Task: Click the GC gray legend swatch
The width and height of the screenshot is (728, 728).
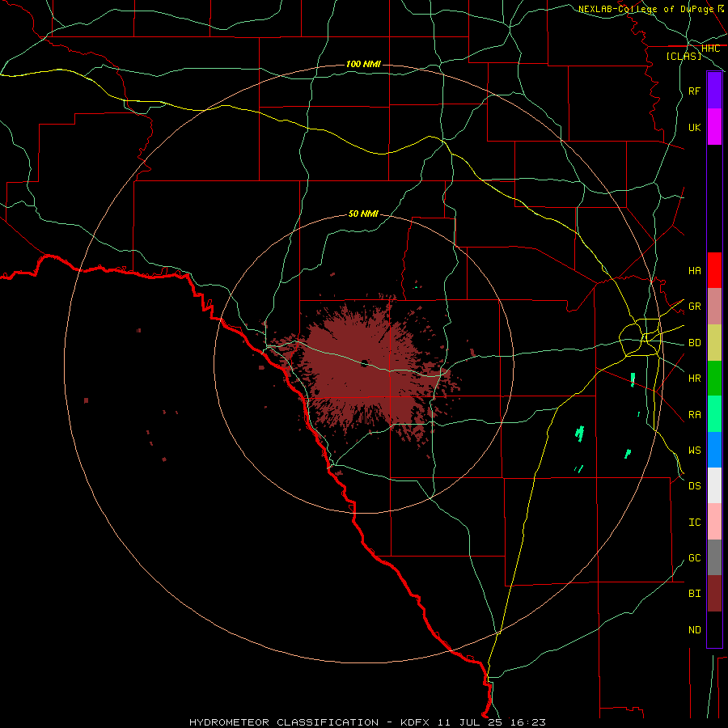Action: tap(714, 557)
